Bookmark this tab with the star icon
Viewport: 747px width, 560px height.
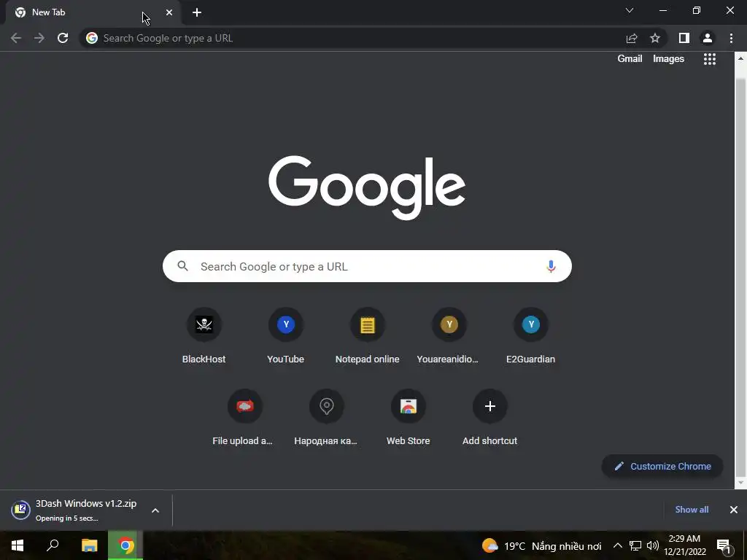[655, 38]
